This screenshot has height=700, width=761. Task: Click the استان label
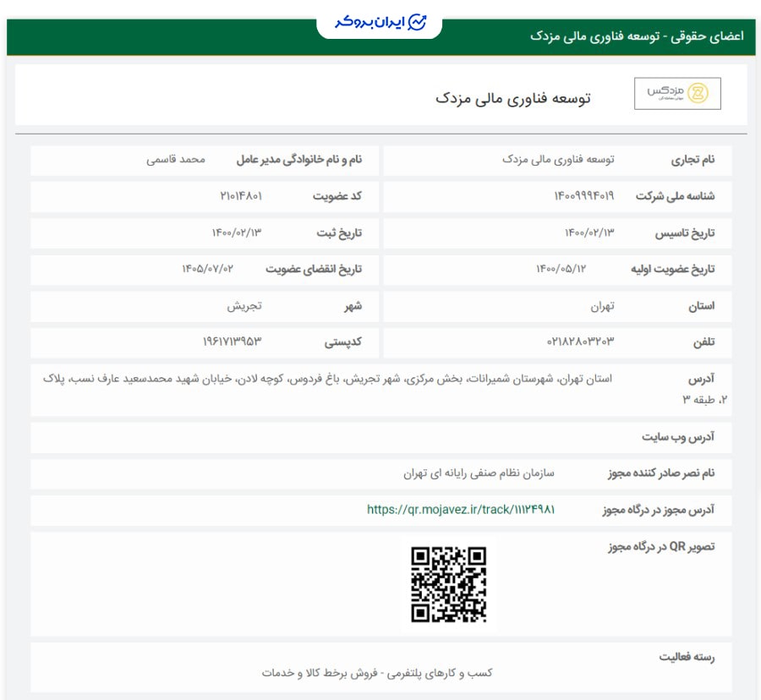click(701, 306)
